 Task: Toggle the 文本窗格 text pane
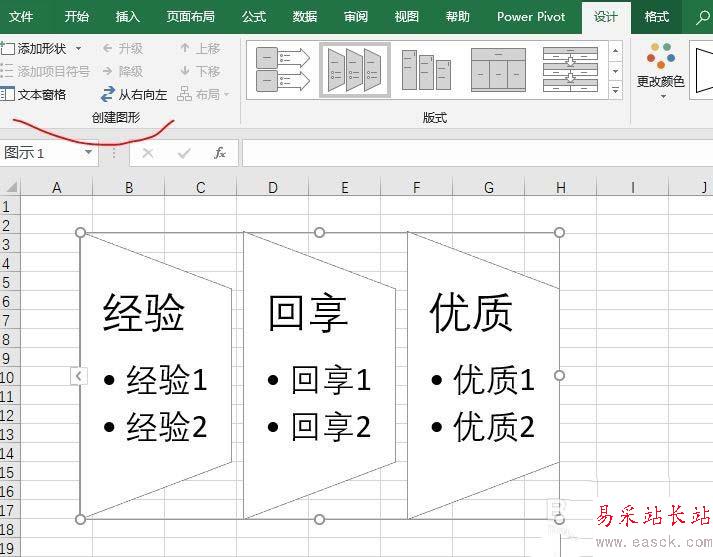pyautogui.click(x=33, y=95)
